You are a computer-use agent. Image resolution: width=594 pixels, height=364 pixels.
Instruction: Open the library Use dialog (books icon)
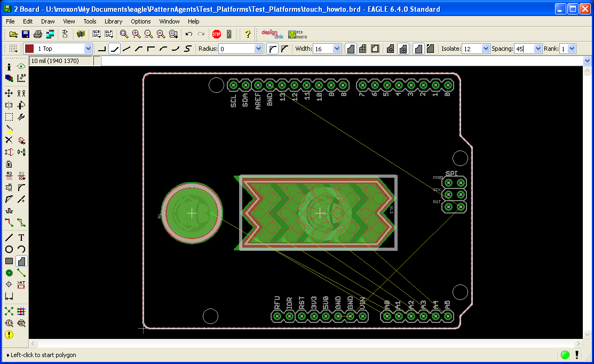(80, 35)
